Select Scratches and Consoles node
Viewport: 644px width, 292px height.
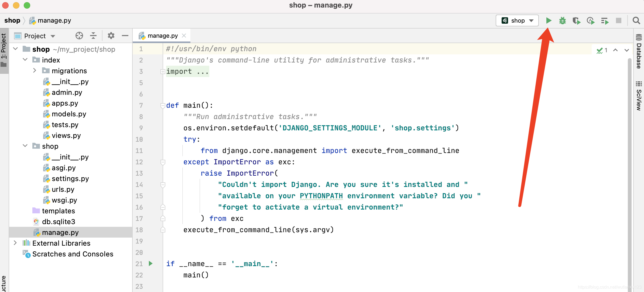tap(73, 254)
